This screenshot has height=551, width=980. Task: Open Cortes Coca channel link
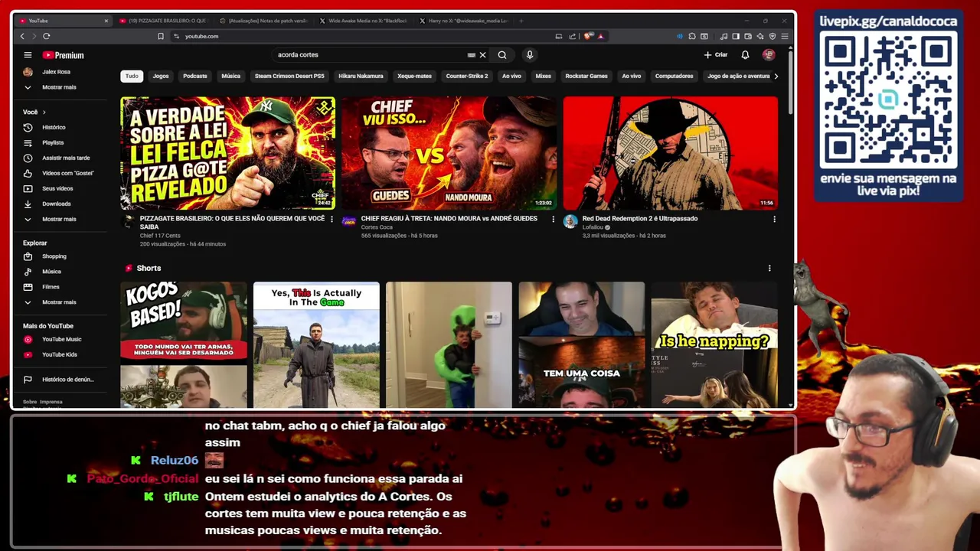[x=377, y=227]
